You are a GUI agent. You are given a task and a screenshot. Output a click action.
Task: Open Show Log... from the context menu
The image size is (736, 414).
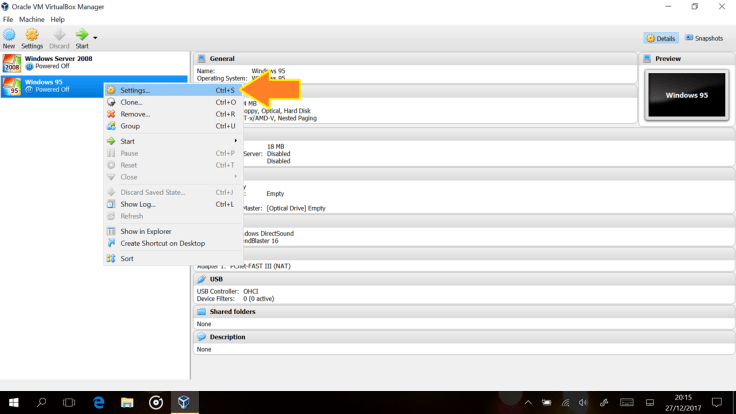click(138, 204)
